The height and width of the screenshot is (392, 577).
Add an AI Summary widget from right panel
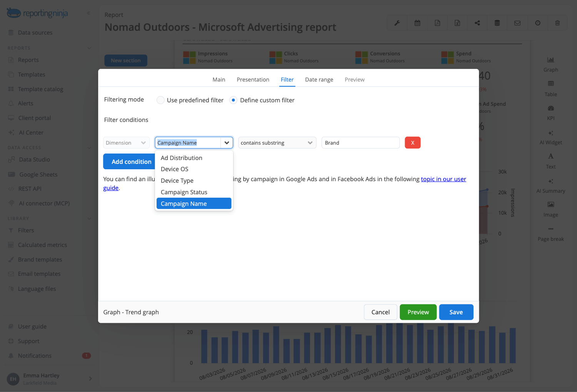[x=551, y=186]
